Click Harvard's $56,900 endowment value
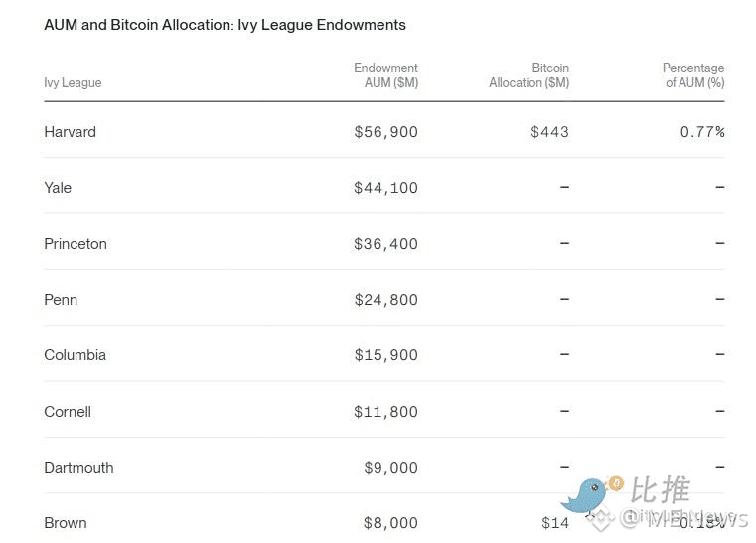Image resolution: width=756 pixels, height=543 pixels. tap(385, 132)
